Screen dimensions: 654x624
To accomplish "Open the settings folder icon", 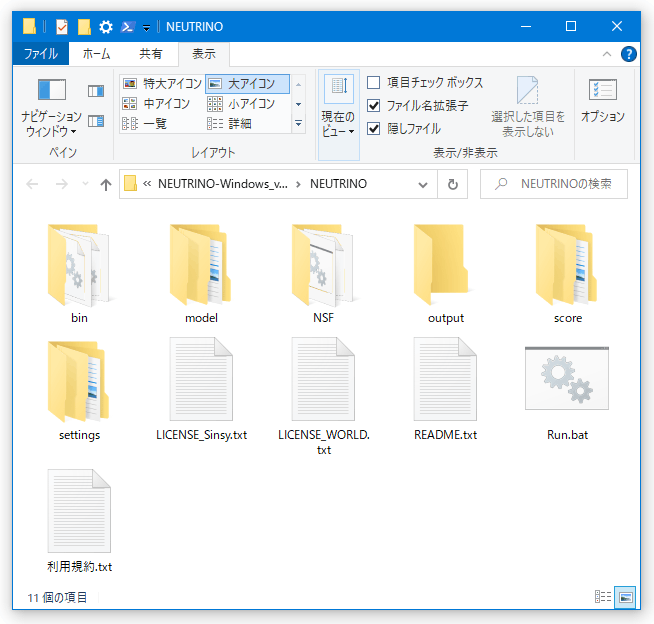I will tap(79, 382).
